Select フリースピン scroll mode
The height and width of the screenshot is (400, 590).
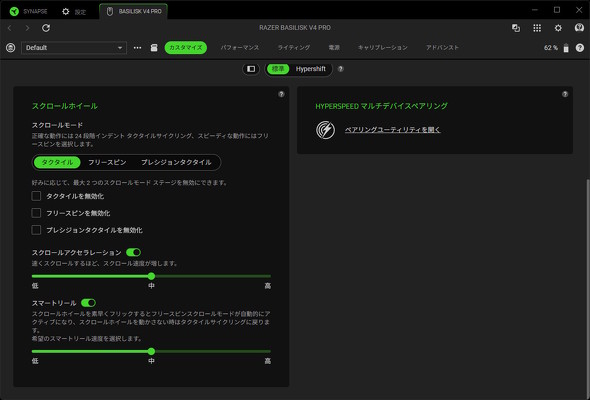pos(107,162)
